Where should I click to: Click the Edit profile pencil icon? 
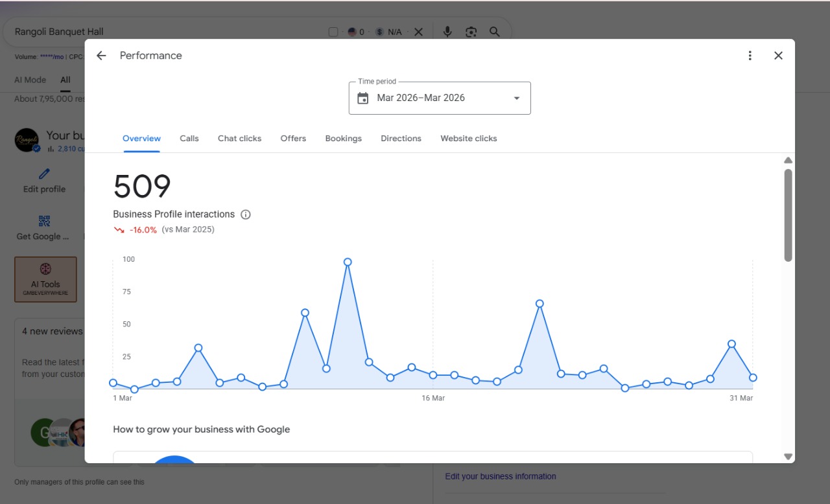tap(44, 174)
